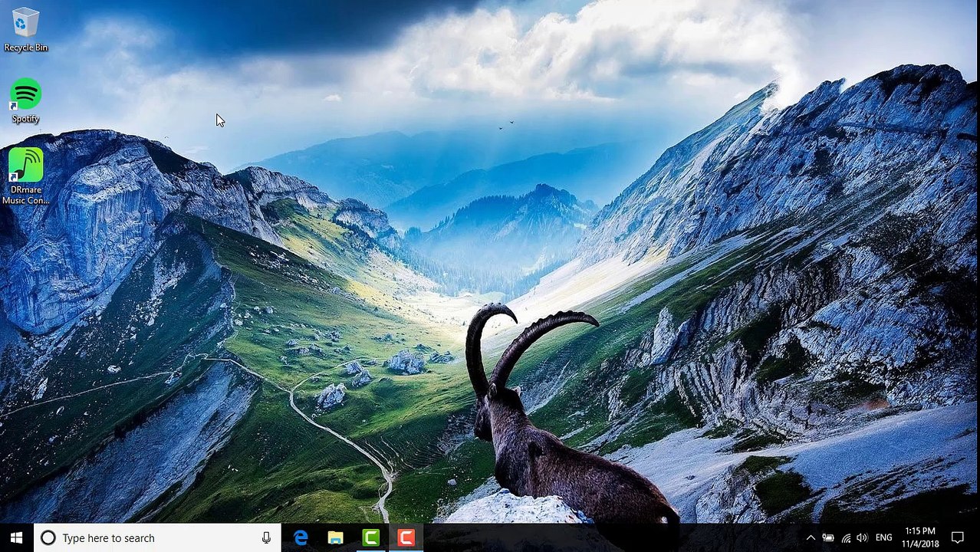The width and height of the screenshot is (980, 552).
Task: Open the 1:15 PM clock calendar
Action: point(920,537)
